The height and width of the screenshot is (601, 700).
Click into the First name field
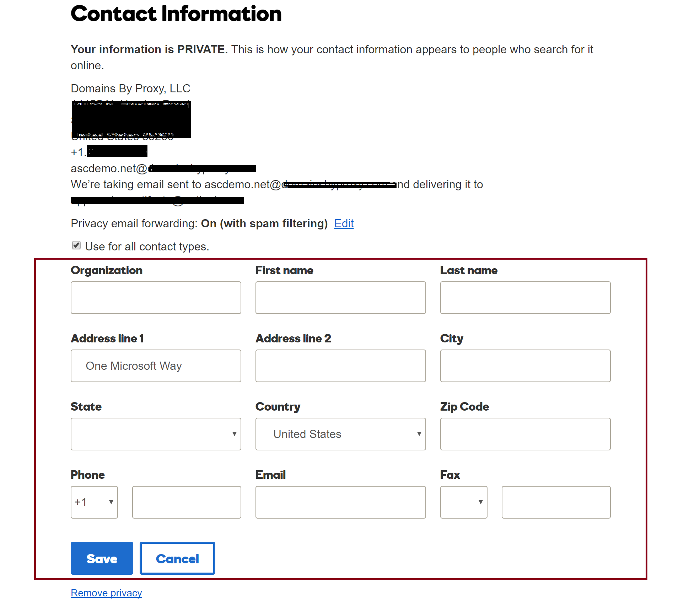coord(340,298)
